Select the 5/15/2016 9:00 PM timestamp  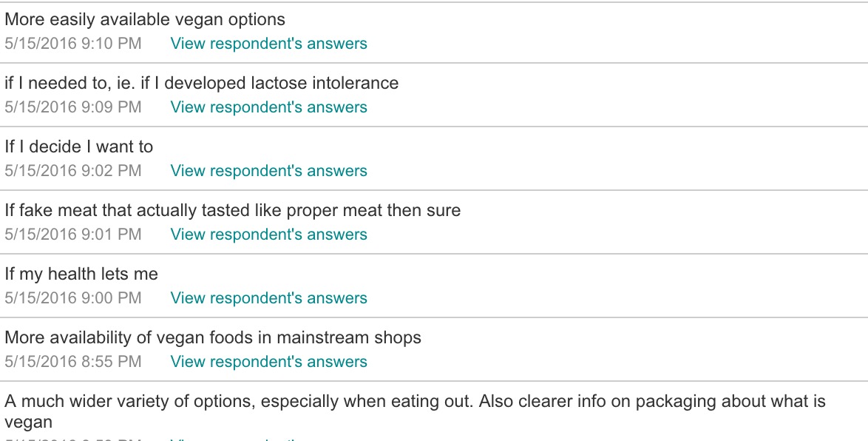[x=73, y=298]
